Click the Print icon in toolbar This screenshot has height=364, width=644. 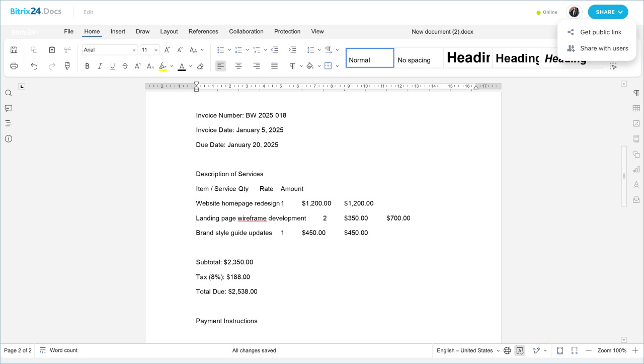tap(14, 66)
